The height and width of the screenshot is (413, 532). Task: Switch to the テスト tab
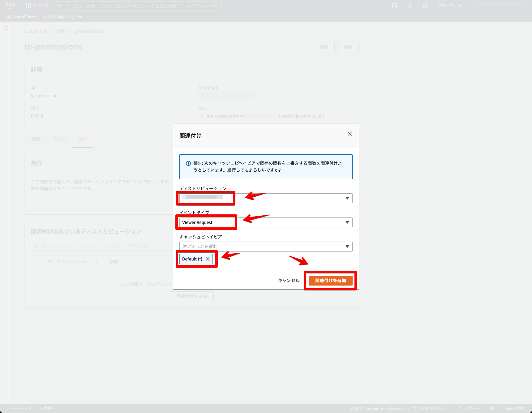(59, 139)
